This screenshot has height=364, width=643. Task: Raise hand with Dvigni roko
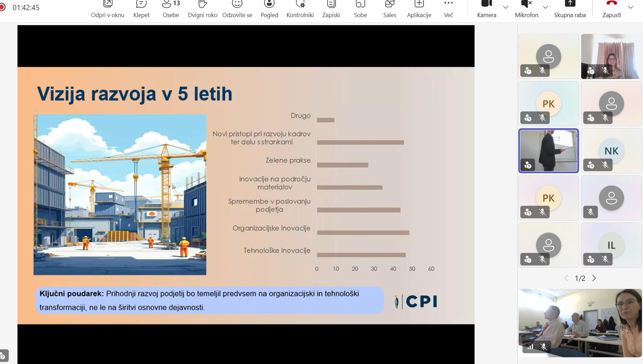point(202,9)
